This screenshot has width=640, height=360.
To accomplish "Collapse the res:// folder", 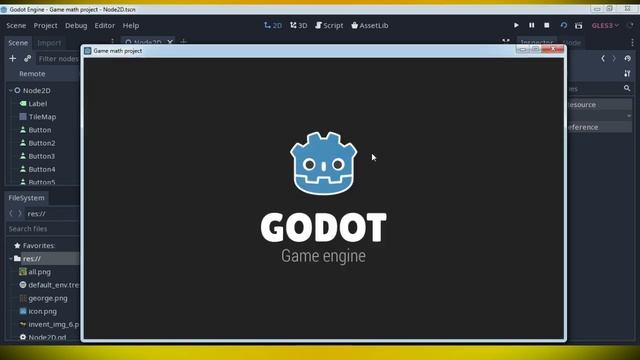I will point(11,259).
